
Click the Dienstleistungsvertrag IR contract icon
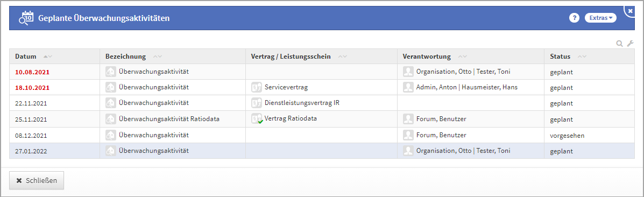coord(257,103)
